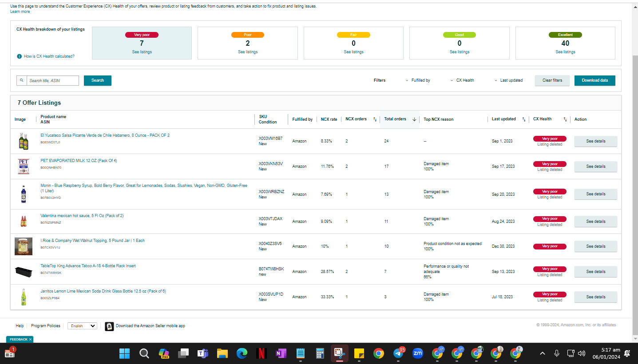Select the Poor listings card

pos(248,43)
